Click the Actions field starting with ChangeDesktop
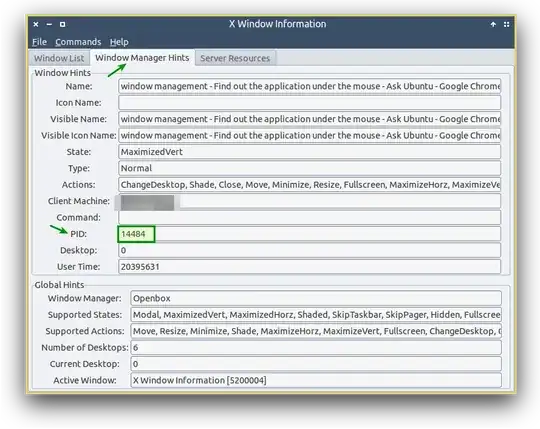 point(309,185)
